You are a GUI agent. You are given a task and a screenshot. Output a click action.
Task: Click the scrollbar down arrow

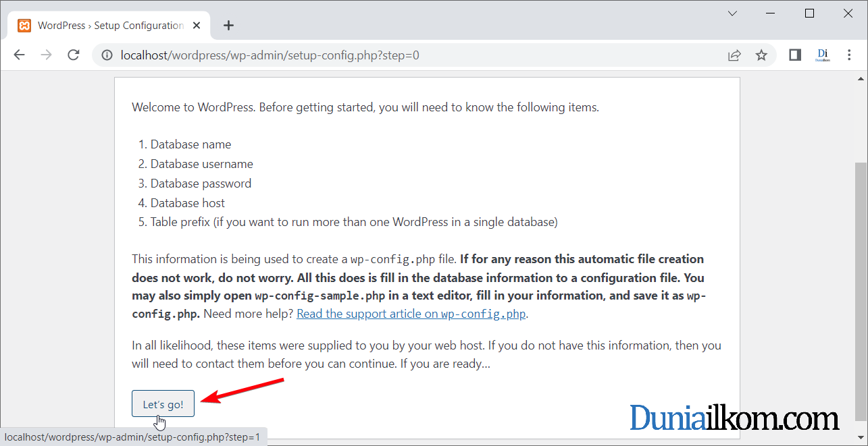click(x=861, y=437)
